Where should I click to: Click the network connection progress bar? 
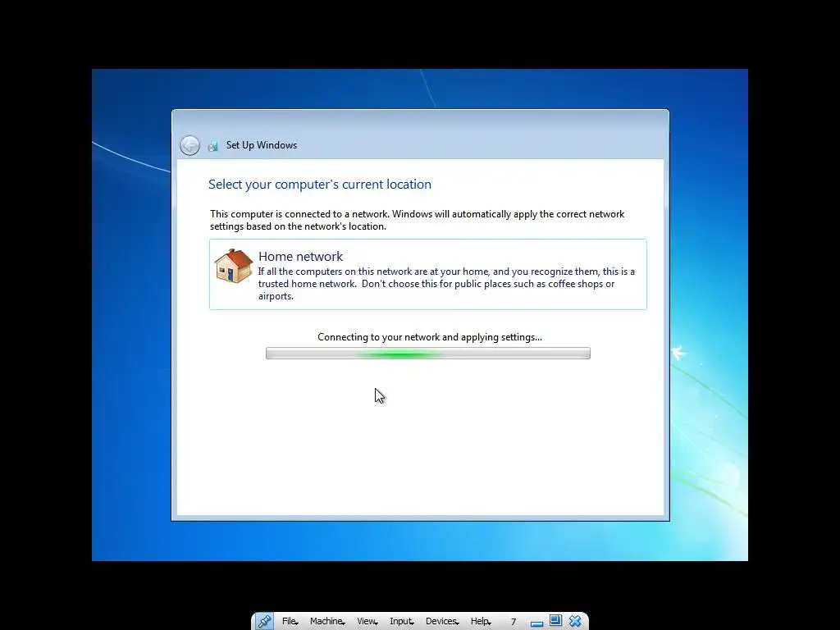coord(428,353)
